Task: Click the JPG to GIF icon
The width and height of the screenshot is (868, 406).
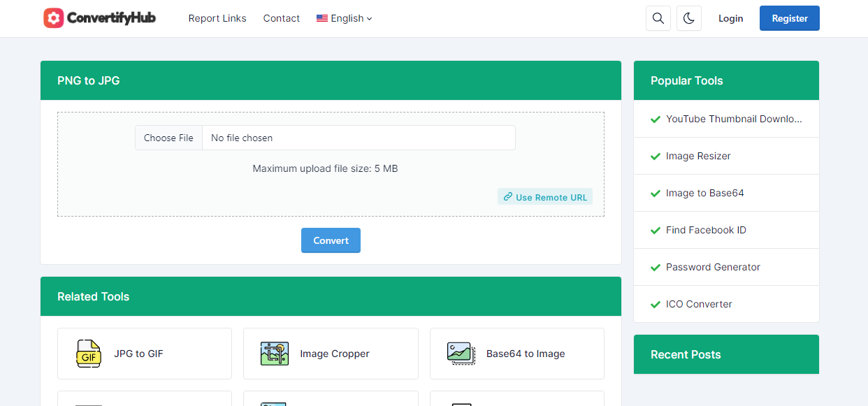Action: [x=89, y=354]
